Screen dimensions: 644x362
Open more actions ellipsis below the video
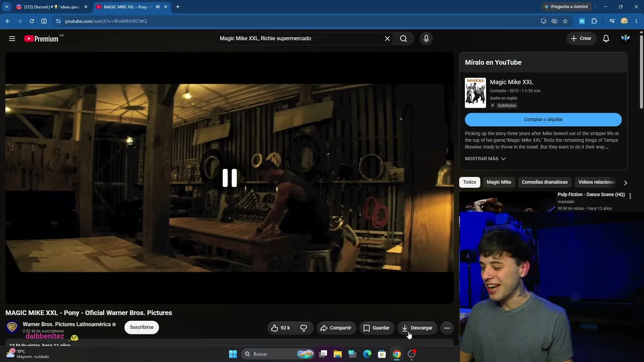click(447, 328)
